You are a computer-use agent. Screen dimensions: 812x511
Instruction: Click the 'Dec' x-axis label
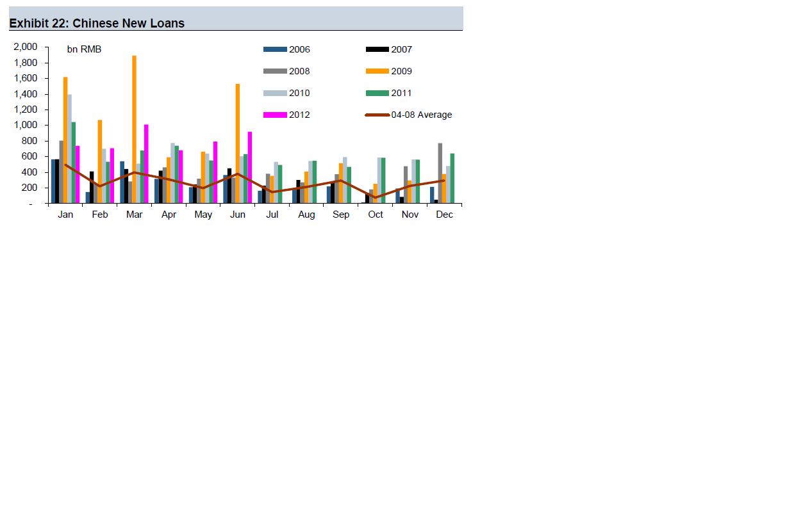tap(444, 215)
